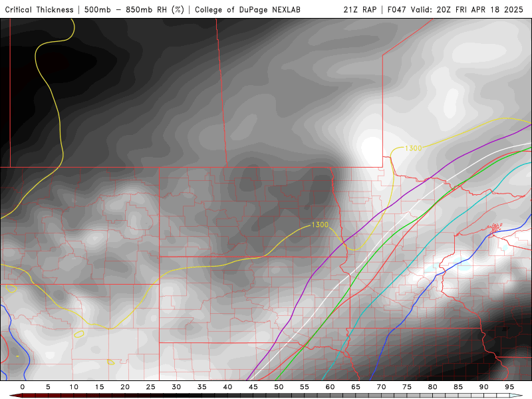Click the "70" tick label on the color scale
Screen dimensions: 532x399
(x=381, y=387)
